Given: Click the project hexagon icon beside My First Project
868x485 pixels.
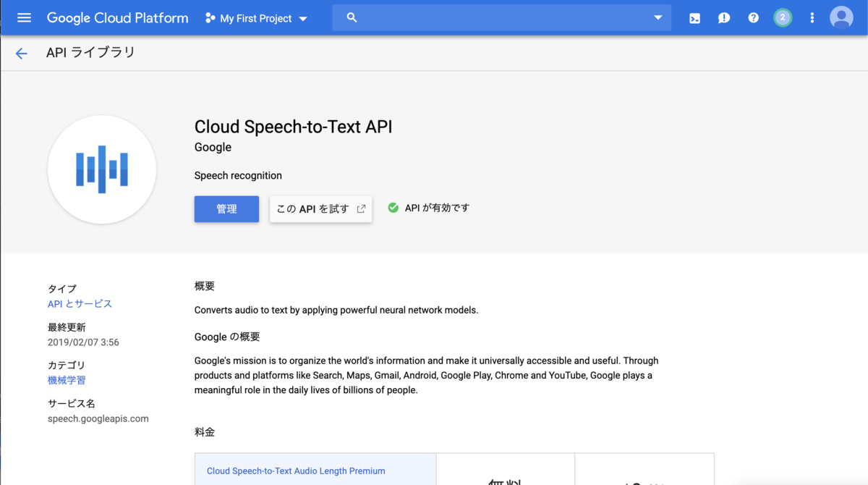Looking at the screenshot, I should [x=210, y=18].
